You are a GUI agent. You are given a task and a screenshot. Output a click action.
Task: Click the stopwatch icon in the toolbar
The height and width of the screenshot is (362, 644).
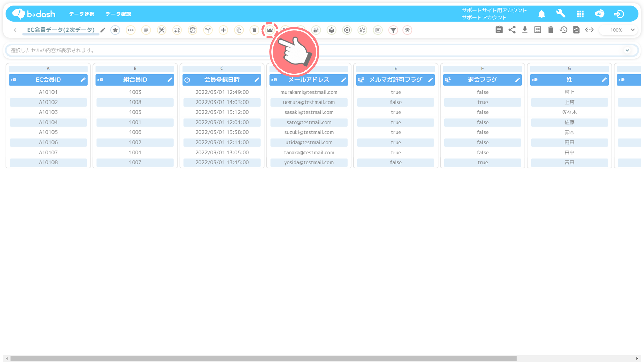point(193,30)
